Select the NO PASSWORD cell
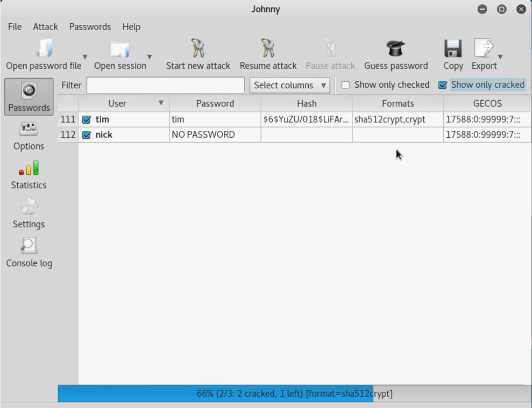The height and width of the screenshot is (408, 532). pos(215,135)
